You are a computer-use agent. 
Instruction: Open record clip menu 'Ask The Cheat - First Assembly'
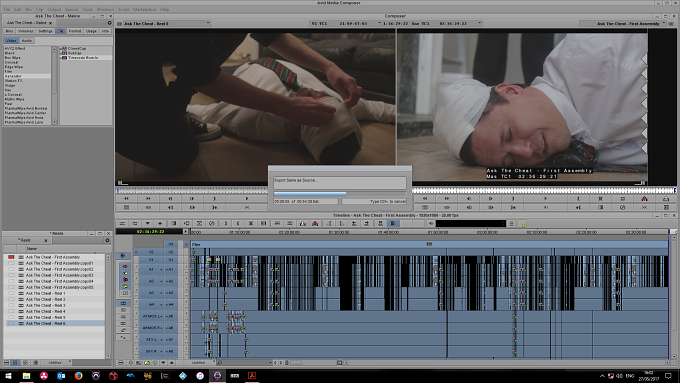click(624, 23)
